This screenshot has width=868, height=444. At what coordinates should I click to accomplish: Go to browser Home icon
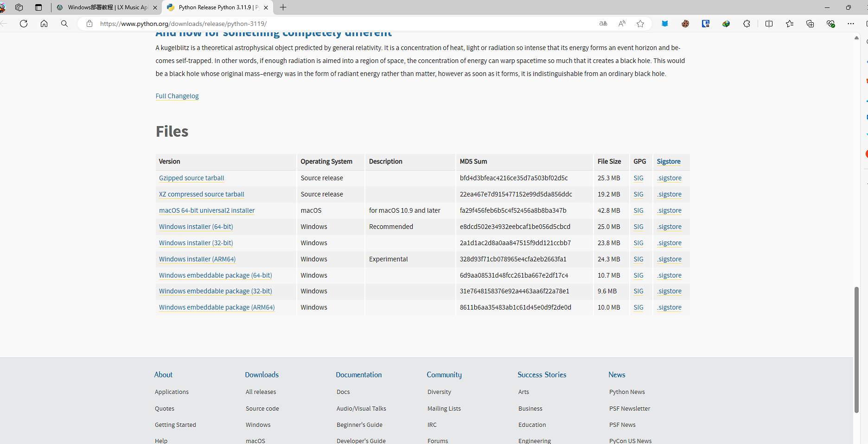[x=44, y=24]
